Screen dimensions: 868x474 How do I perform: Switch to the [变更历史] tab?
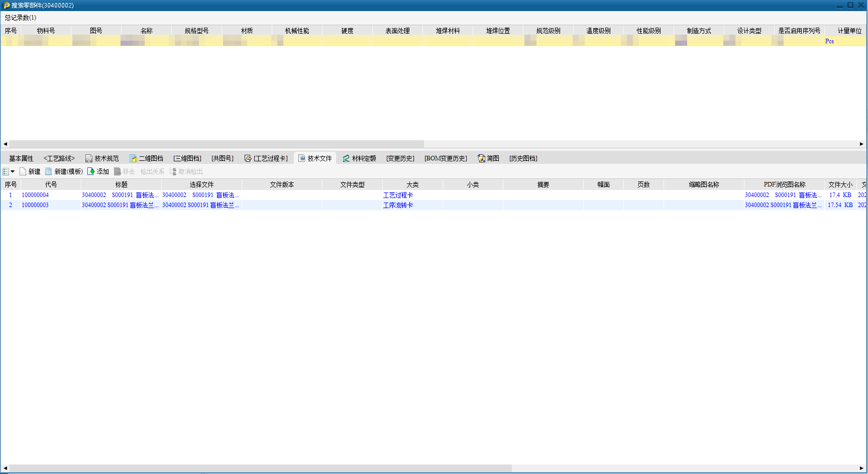click(400, 158)
